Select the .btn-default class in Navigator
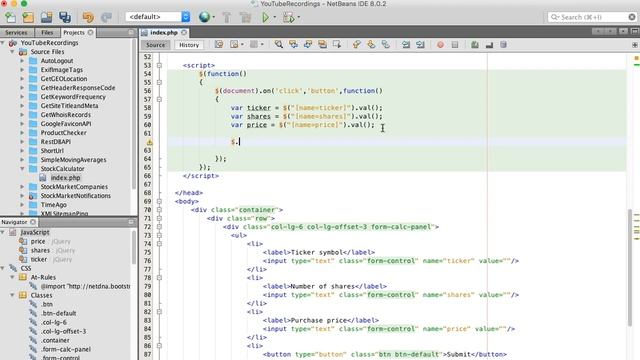 [58, 313]
